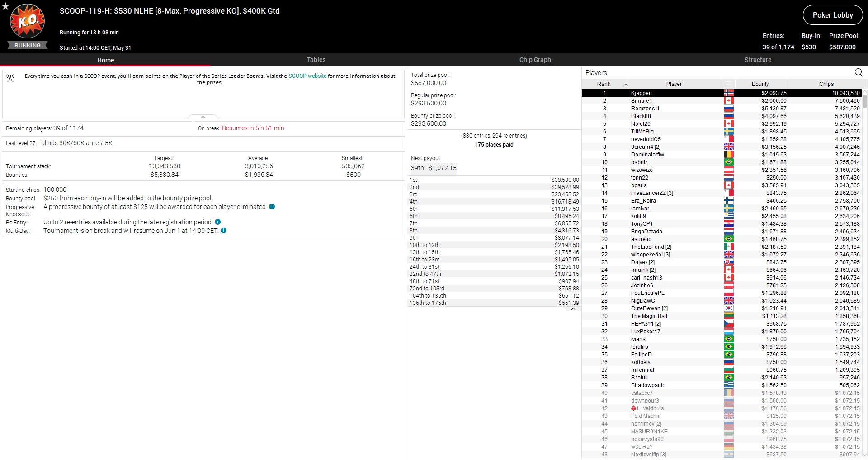This screenshot has width=868, height=460.
Task: Click kofi89's flag icon
Action: 728,216
